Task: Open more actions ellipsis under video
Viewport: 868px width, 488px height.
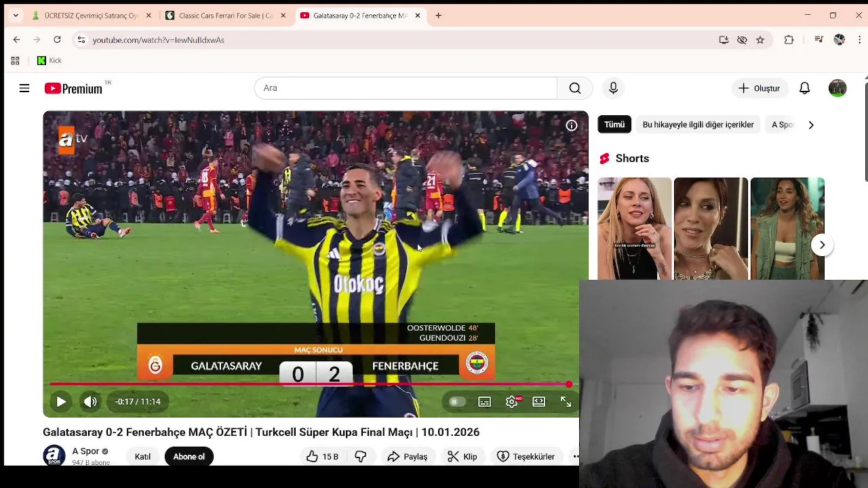Action: click(x=575, y=457)
